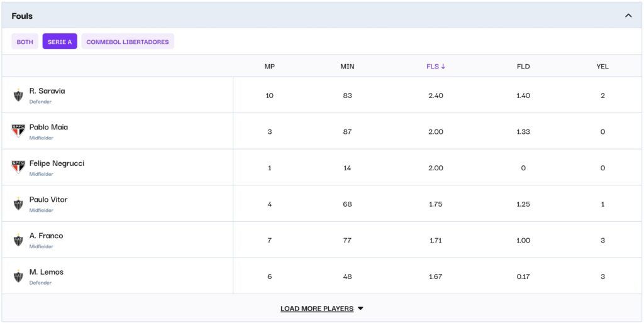This screenshot has width=644, height=323.
Task: Select the Conmebol Libertadores filter
Action: point(128,41)
